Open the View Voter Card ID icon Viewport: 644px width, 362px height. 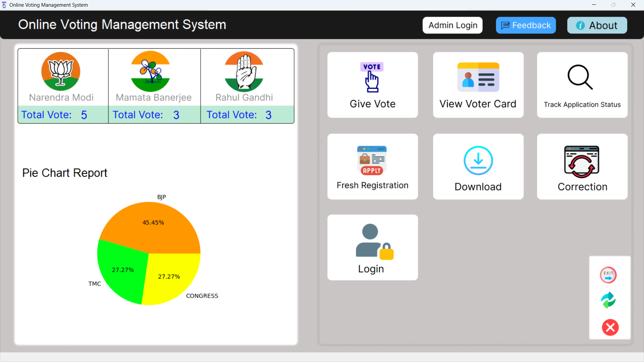tap(478, 77)
